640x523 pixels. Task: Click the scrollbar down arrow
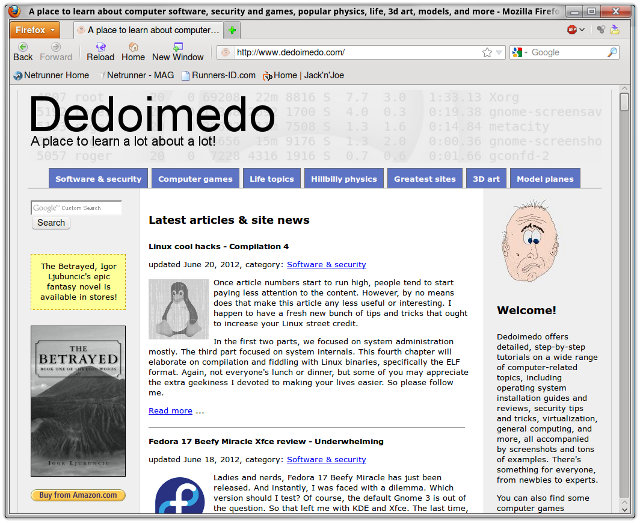click(x=624, y=509)
